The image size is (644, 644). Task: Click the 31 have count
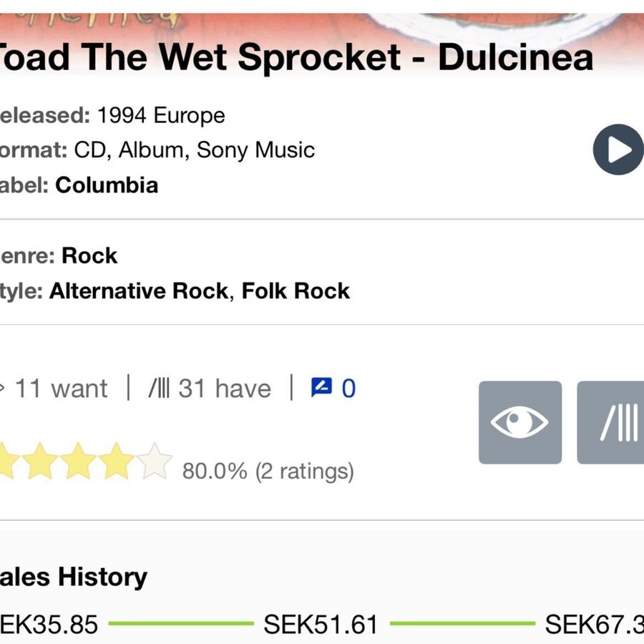pyautogui.click(x=224, y=389)
